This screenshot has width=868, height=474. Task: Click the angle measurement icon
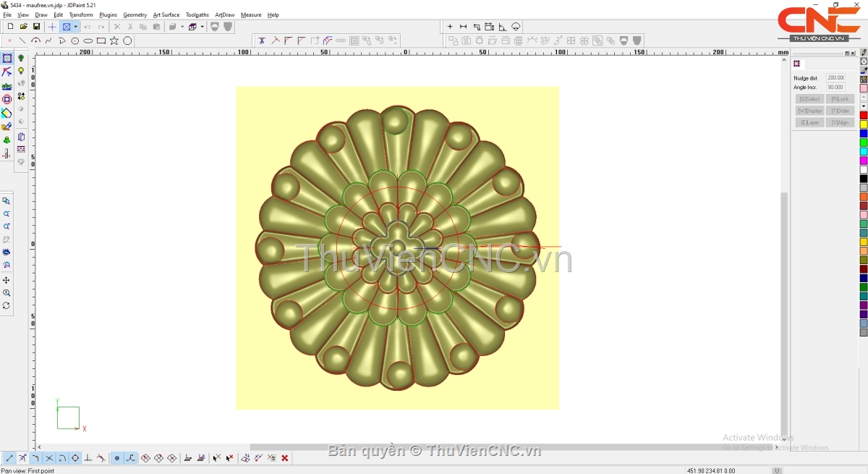coord(503,27)
